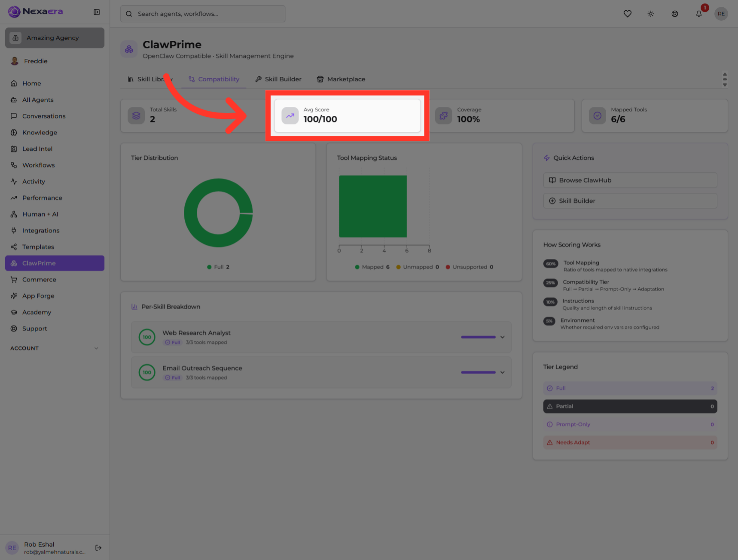Open the Marketplace tab

pyautogui.click(x=341, y=79)
